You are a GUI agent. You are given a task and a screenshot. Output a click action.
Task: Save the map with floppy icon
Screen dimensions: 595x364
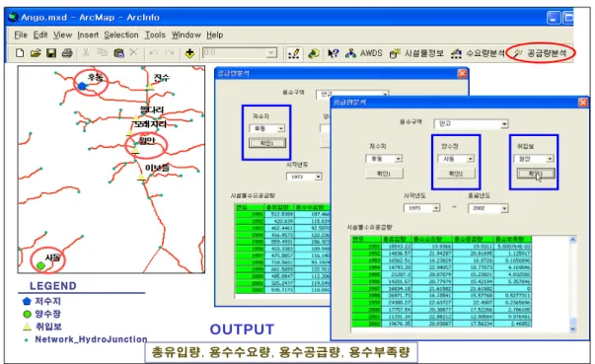tap(51, 53)
